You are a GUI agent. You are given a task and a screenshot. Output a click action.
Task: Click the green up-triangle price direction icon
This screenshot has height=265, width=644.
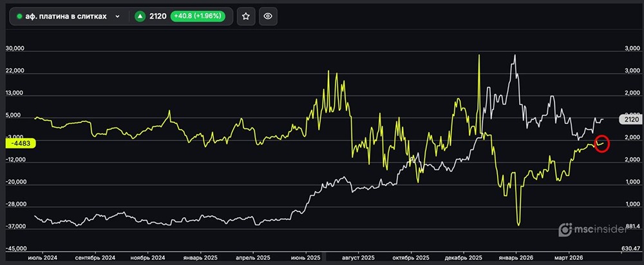(140, 17)
